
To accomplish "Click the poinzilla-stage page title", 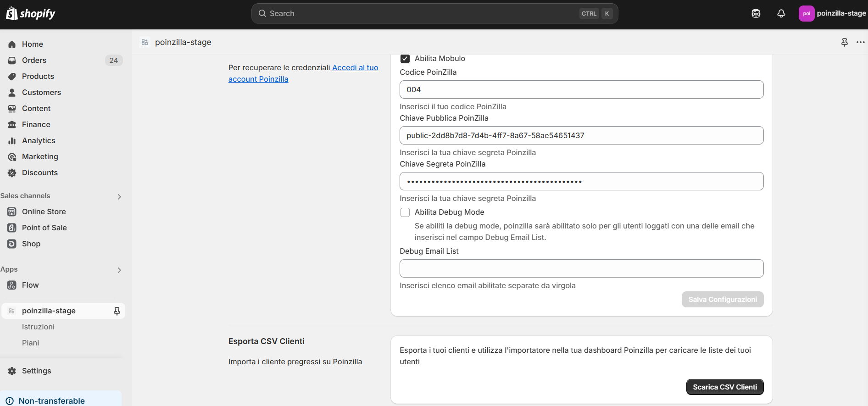I will 183,42.
